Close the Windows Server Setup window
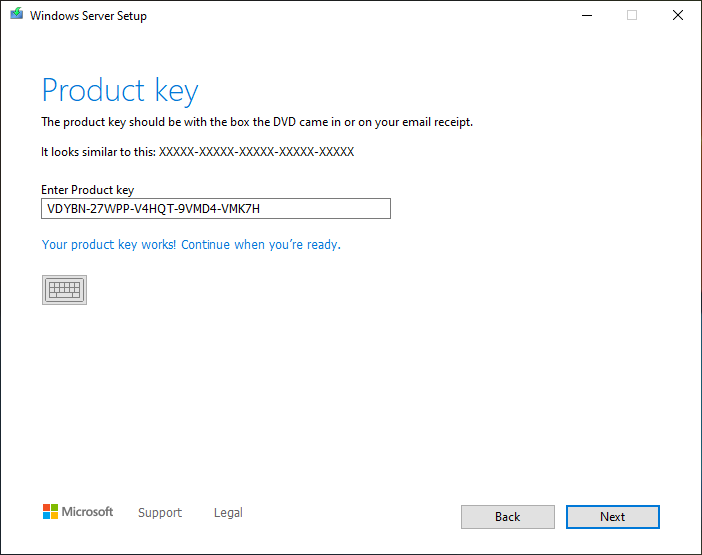702x555 pixels. pos(678,15)
